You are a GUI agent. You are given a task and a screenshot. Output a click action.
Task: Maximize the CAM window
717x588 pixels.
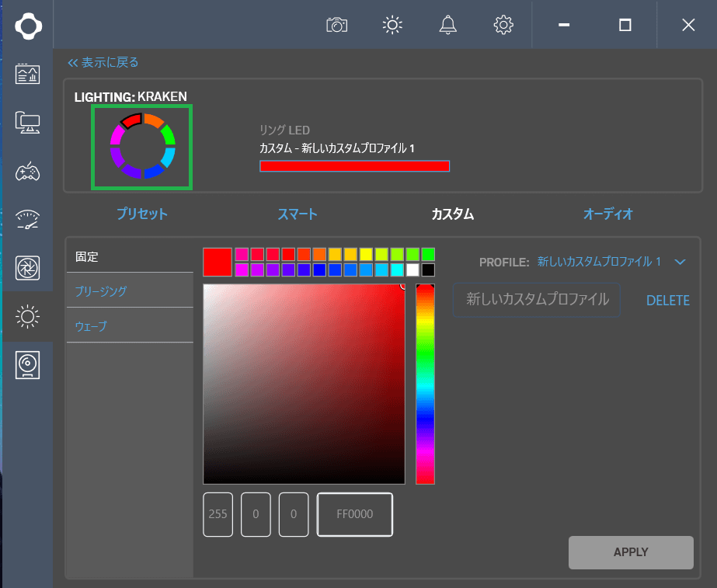(x=625, y=25)
